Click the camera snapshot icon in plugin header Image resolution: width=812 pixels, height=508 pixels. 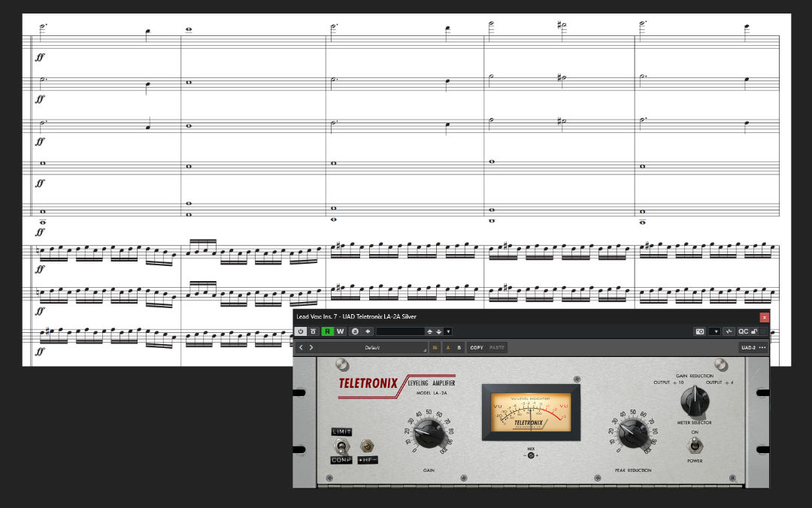700,331
